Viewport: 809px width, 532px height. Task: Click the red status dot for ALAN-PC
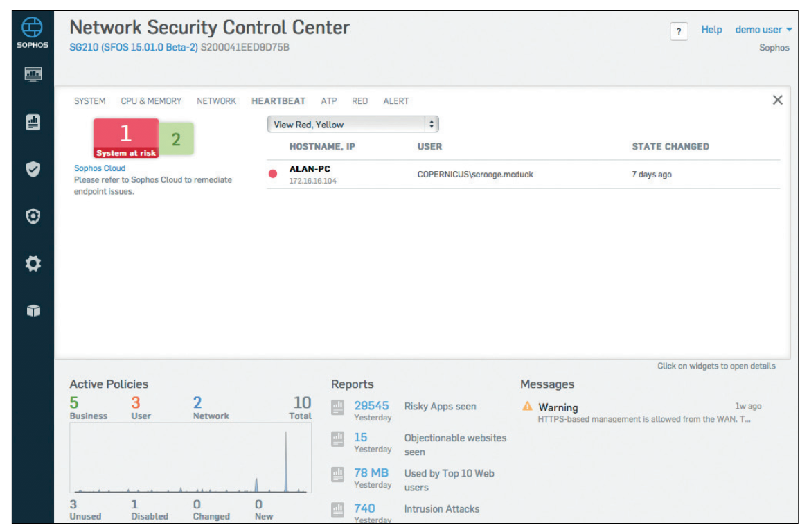[x=273, y=174]
